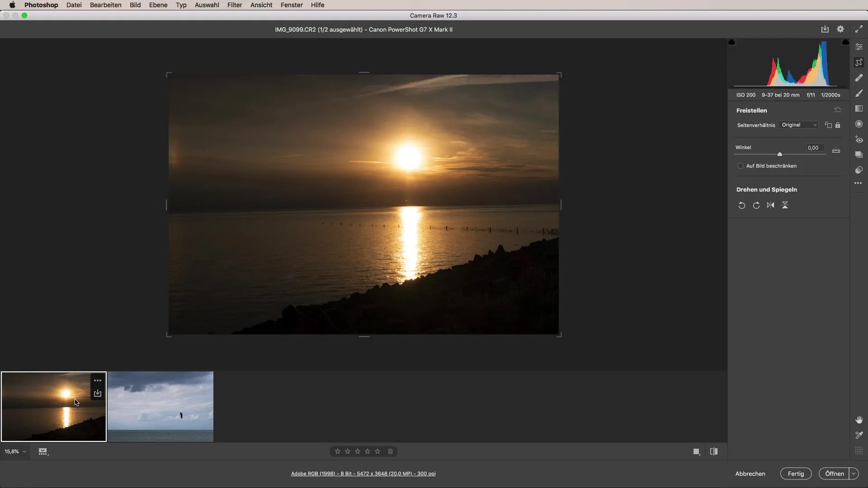
Task: Set one star rating
Action: pyautogui.click(x=338, y=451)
